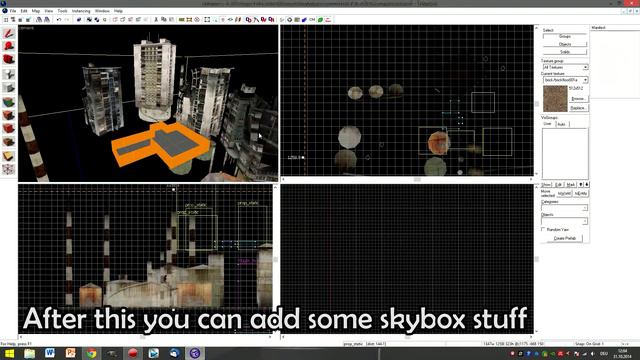Click the VisGroups Edit button
The height and width of the screenshot is (360, 640).
[559, 184]
